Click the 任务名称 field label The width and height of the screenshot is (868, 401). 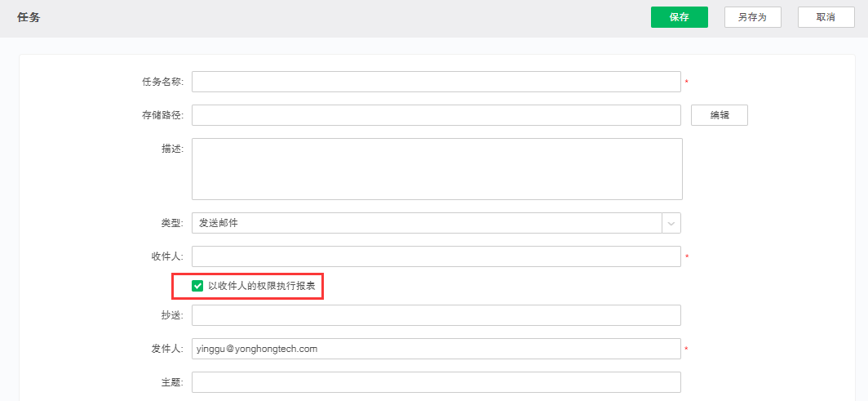coord(162,82)
